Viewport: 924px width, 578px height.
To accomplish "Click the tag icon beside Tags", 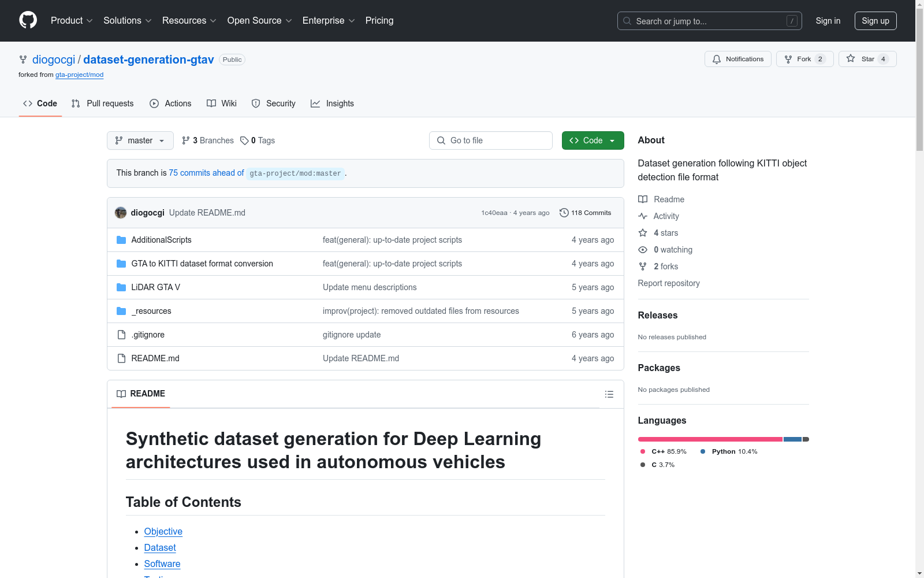I will (244, 140).
